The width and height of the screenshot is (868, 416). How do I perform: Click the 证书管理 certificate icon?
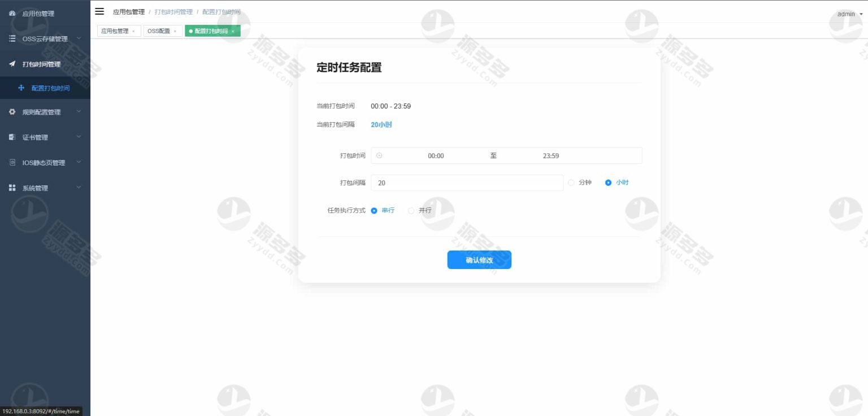click(x=12, y=137)
